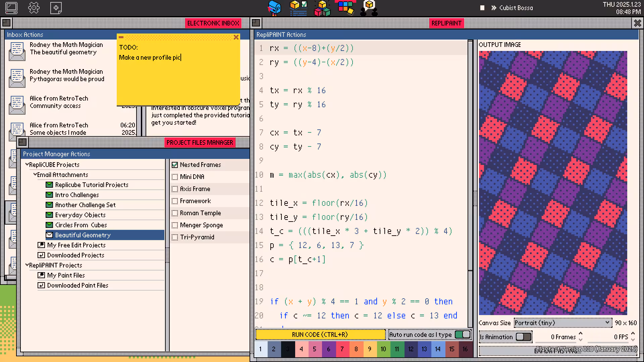644x362 pixels.
Task: Check the Framework checkbox
Action: coord(175,201)
